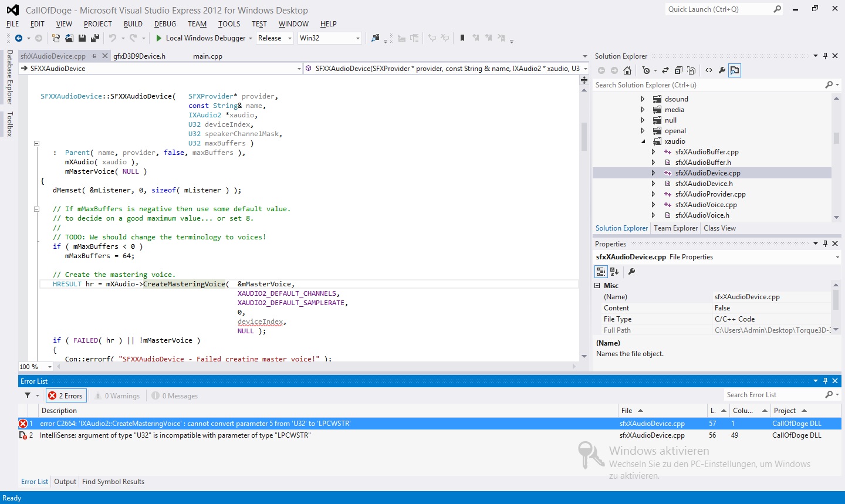The width and height of the screenshot is (845, 504).
Task: Click Sync with Active Document icon
Action: point(665,70)
